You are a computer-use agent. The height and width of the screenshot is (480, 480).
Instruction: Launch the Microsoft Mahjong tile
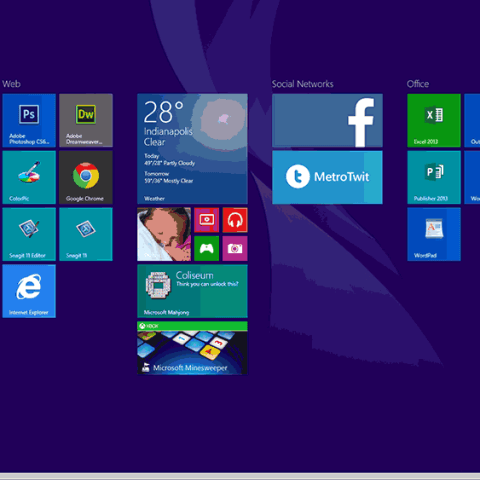coord(192,291)
